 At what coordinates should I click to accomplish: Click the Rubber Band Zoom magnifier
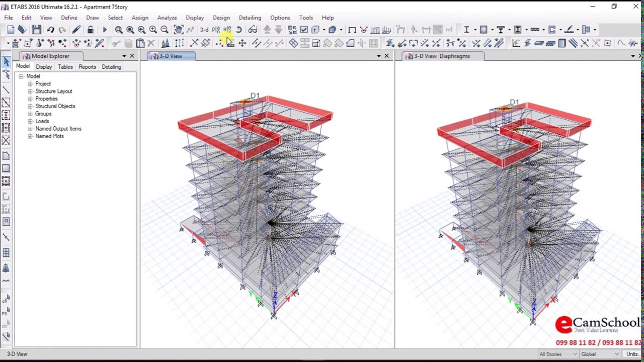click(x=118, y=30)
